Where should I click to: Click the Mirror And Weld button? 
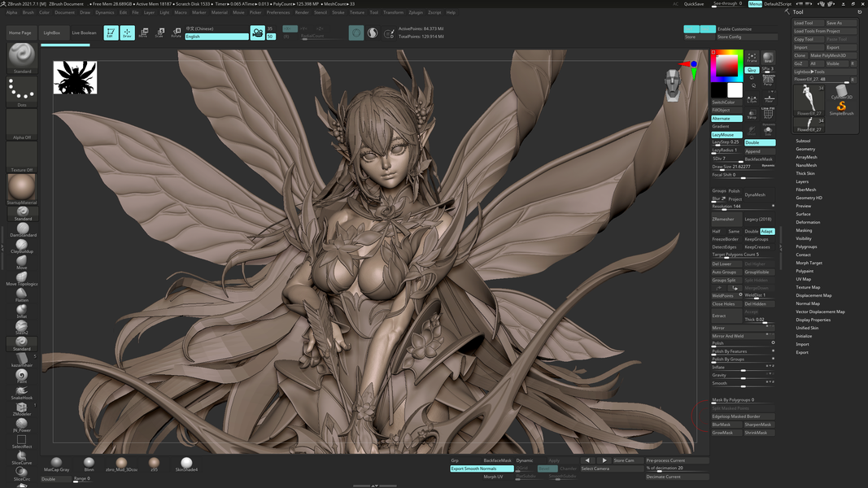(743, 336)
